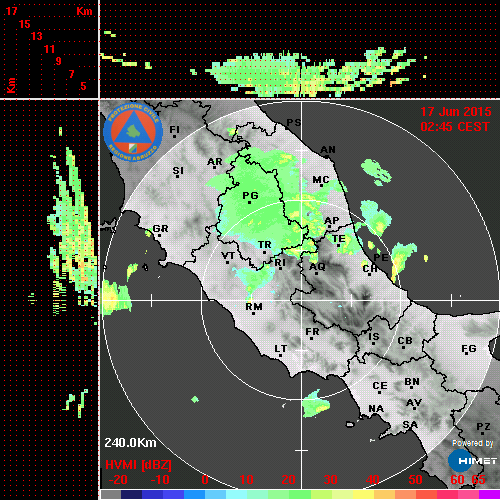
Task: Click the 'PZ' city label
Action: pos(483,427)
